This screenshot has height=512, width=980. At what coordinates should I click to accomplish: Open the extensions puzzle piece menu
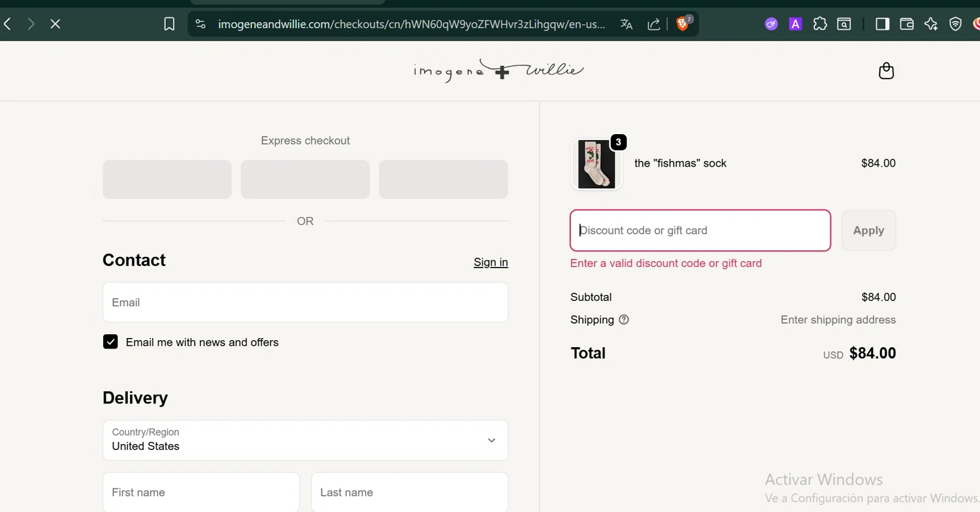[x=820, y=24]
